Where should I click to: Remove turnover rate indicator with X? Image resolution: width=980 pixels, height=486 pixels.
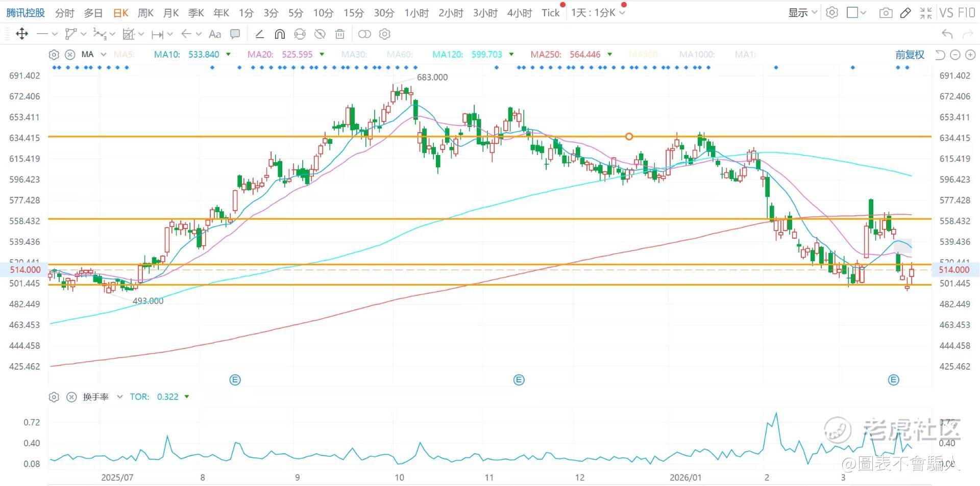(x=71, y=397)
